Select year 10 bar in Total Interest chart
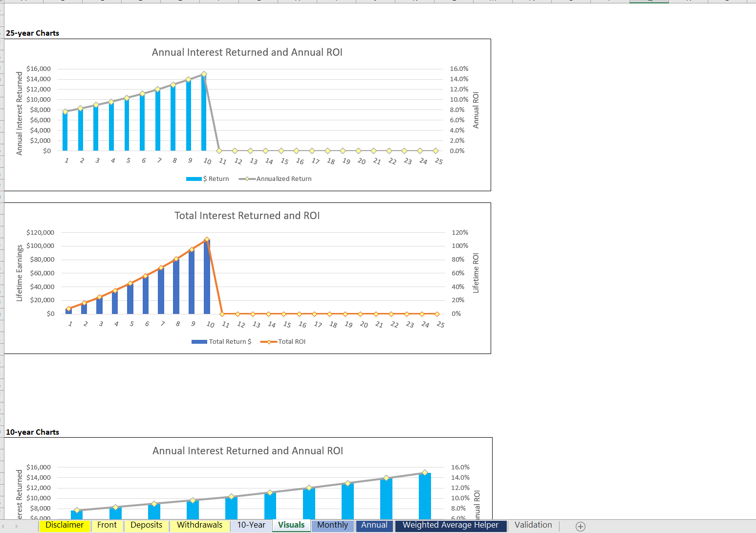This screenshot has width=756, height=533. (x=207, y=277)
